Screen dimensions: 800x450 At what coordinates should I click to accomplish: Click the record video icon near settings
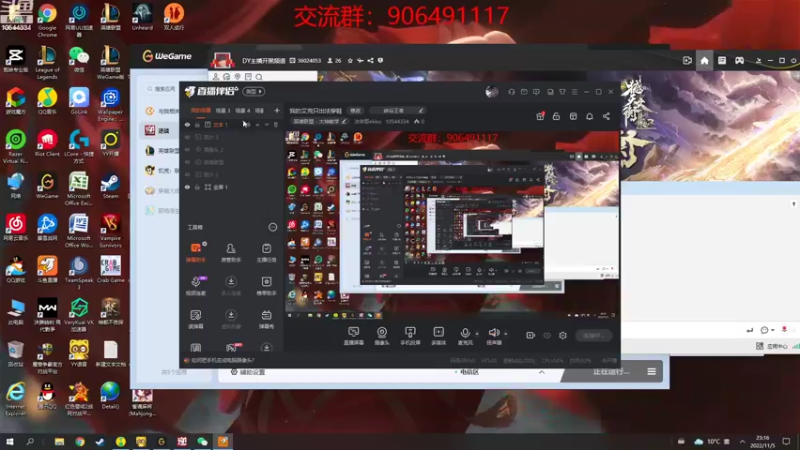pyautogui.click(x=531, y=335)
